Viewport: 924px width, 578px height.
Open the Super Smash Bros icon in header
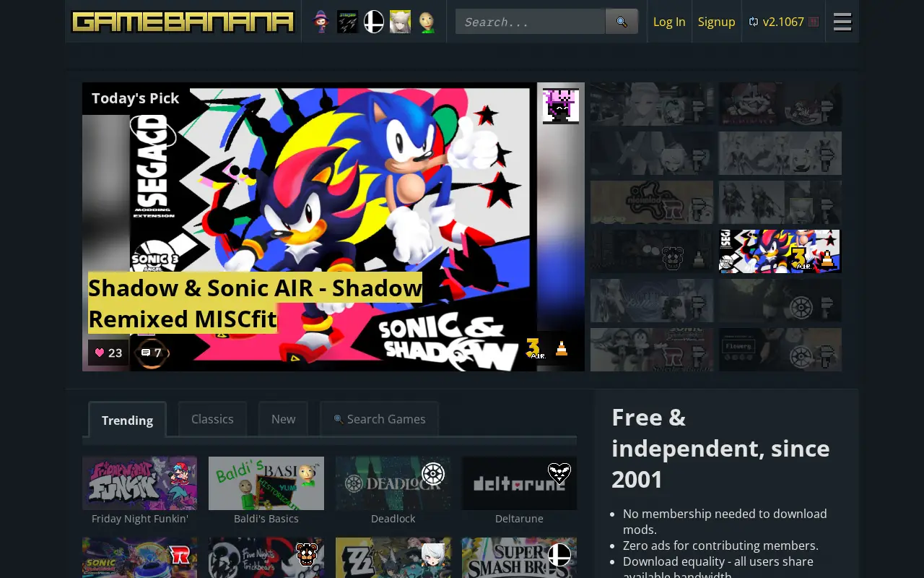point(374,22)
